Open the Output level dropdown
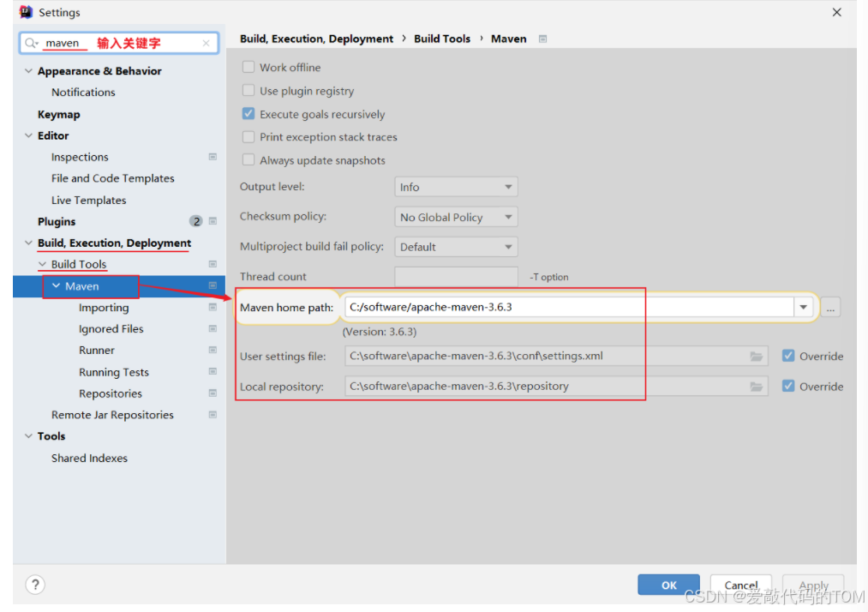868x612 pixels. pos(456,187)
